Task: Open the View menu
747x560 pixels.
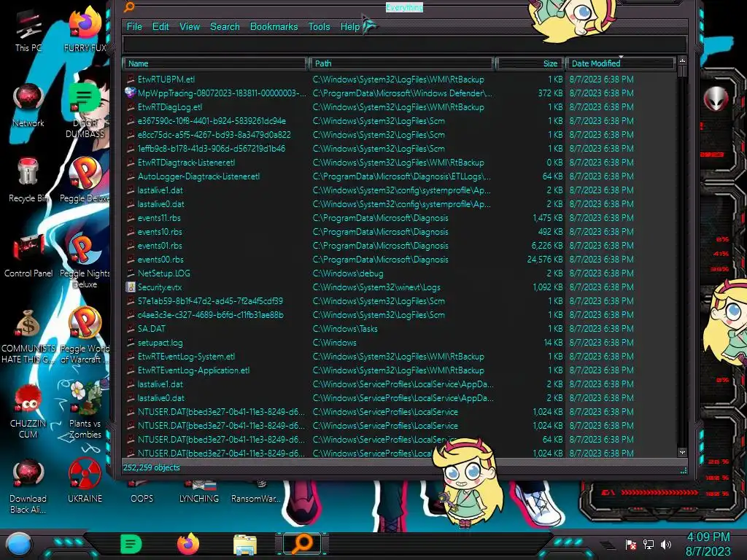Action: click(190, 27)
